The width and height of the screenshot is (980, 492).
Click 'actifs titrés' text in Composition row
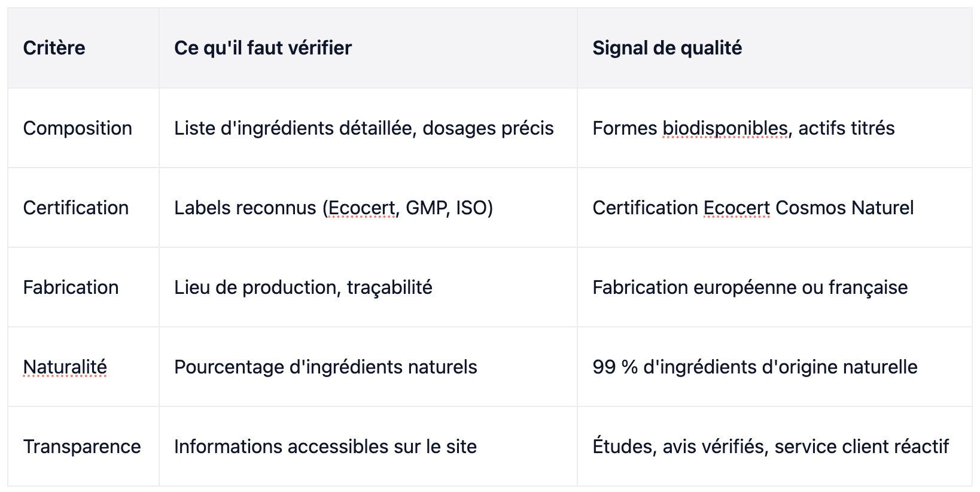point(847,128)
